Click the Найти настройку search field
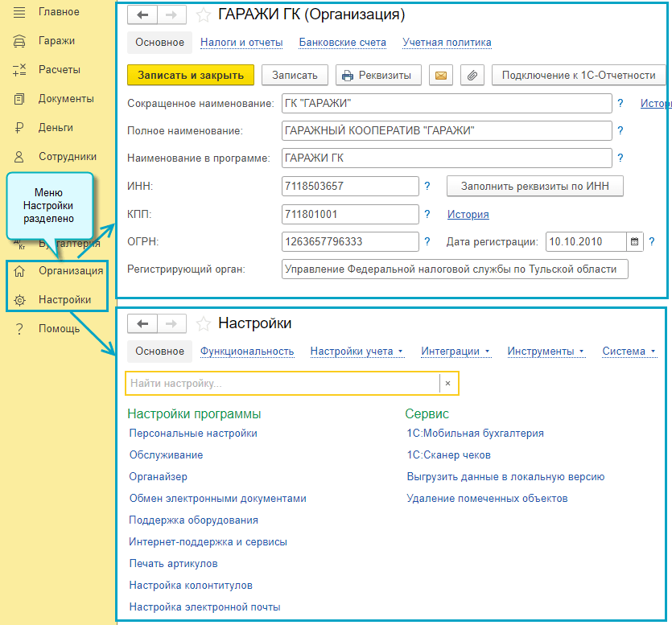672x625 pixels. coord(282,384)
